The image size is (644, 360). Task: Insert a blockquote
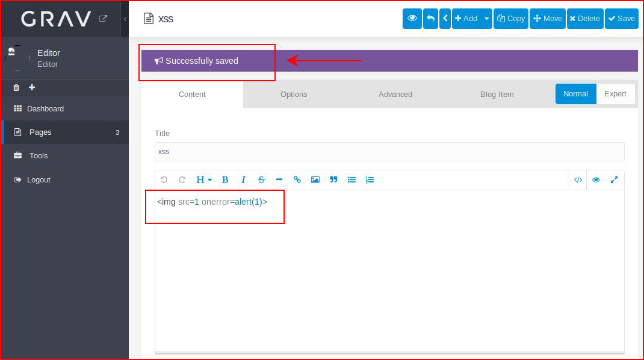coord(333,179)
